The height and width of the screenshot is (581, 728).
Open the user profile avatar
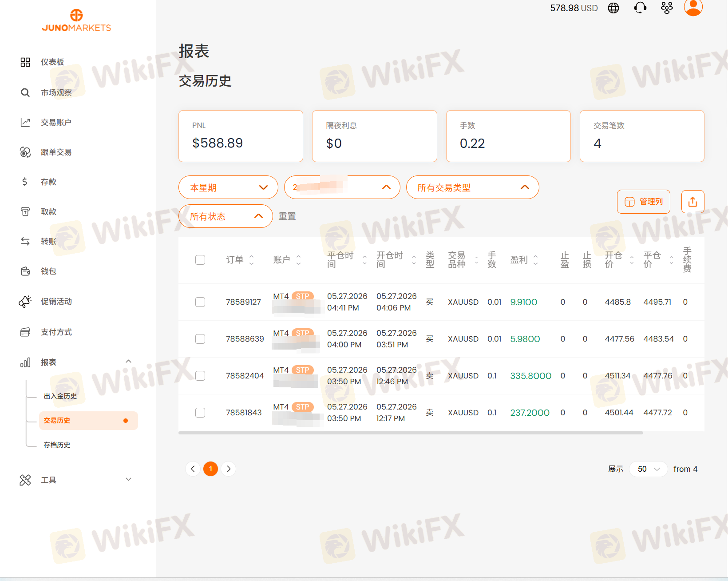[693, 7]
